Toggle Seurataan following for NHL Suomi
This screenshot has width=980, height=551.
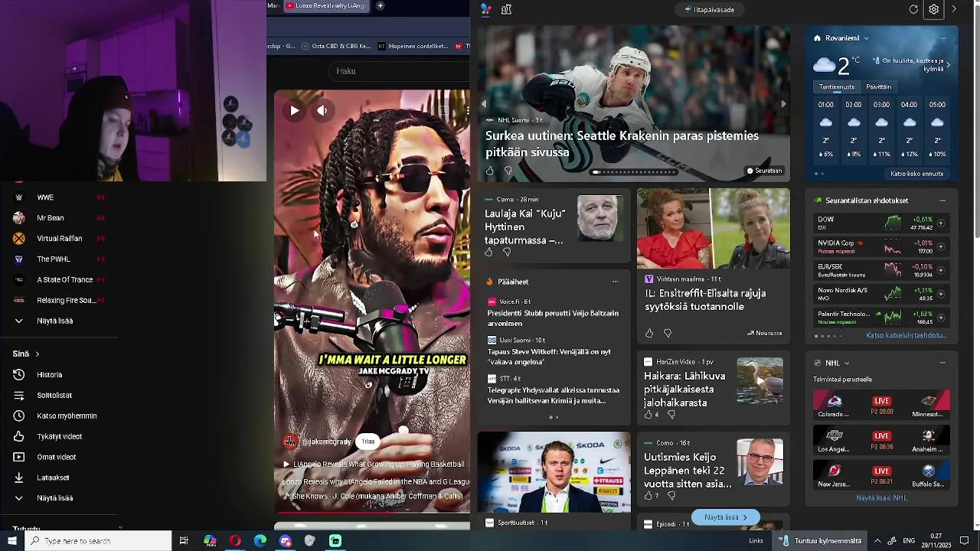click(x=764, y=171)
